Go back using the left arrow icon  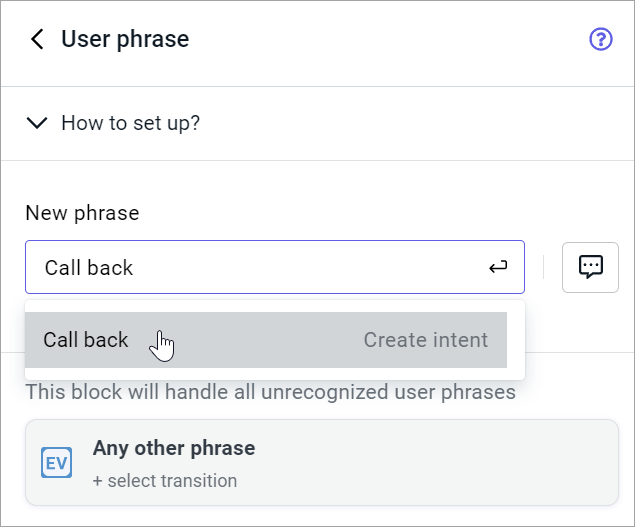point(37,40)
